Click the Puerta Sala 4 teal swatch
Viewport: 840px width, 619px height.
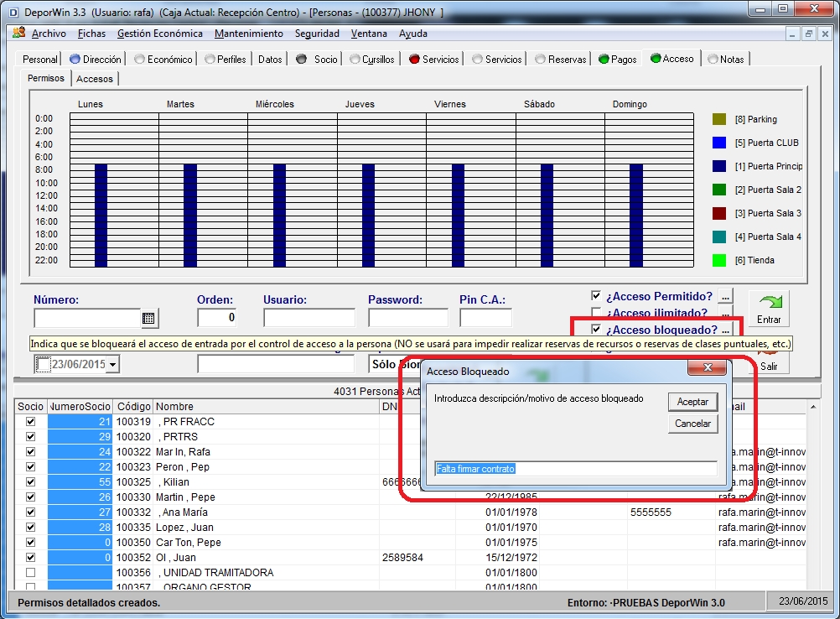point(719,237)
